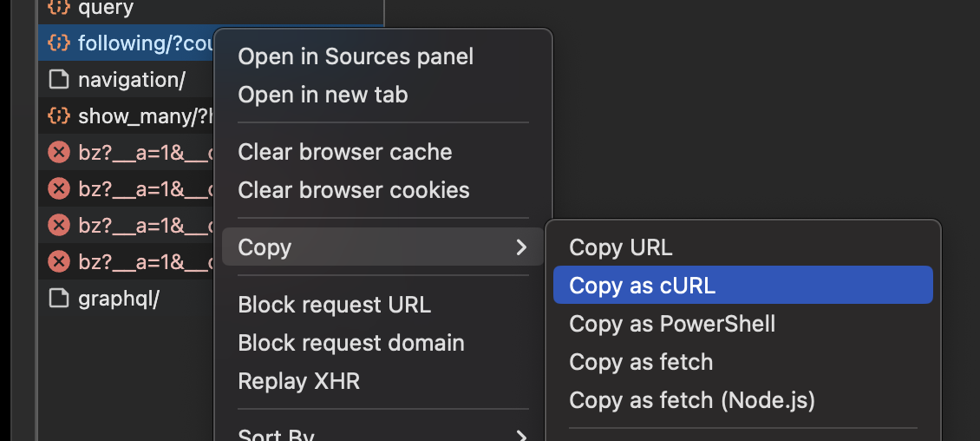980x441 pixels.
Task: Choose Open in Sources panel
Action: [x=356, y=57]
